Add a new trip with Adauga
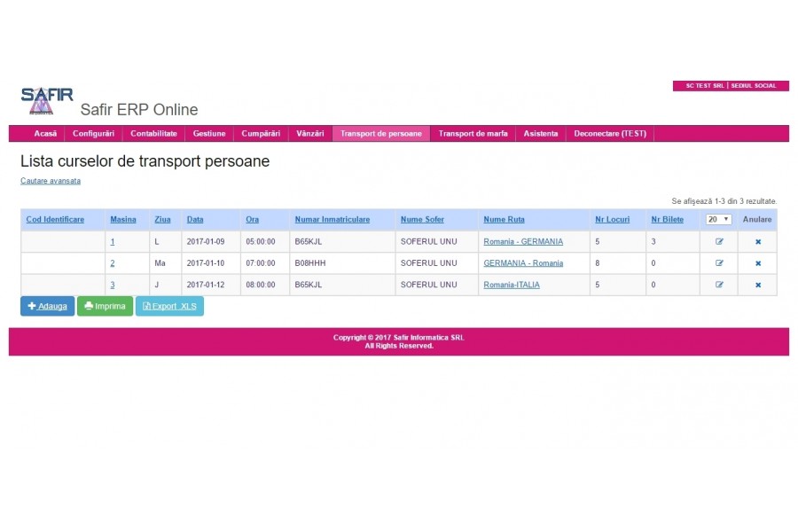Viewport: 798px width, 532px height. pyautogui.click(x=47, y=306)
